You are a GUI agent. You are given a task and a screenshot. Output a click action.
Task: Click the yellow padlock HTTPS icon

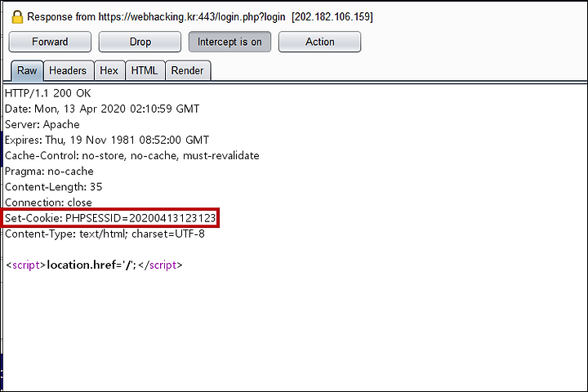(x=17, y=17)
